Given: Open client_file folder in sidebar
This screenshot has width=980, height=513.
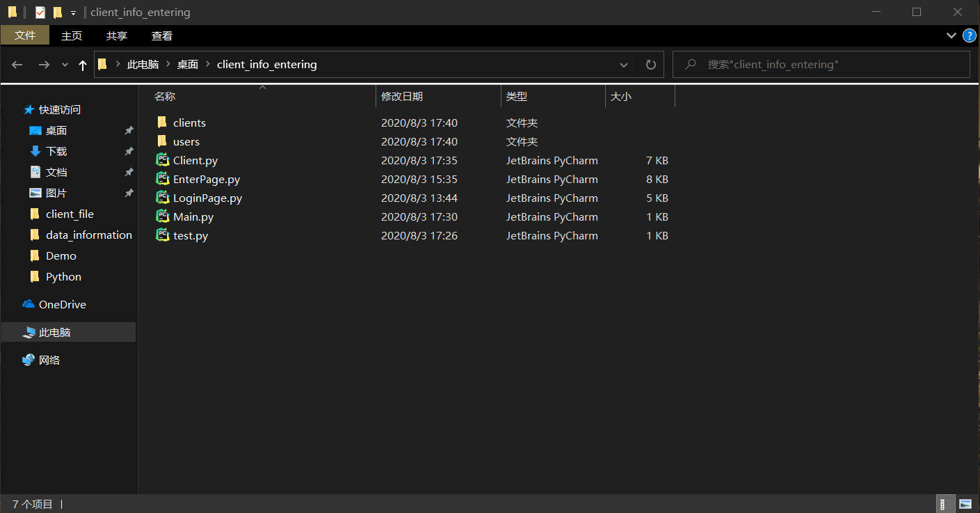Looking at the screenshot, I should point(70,214).
